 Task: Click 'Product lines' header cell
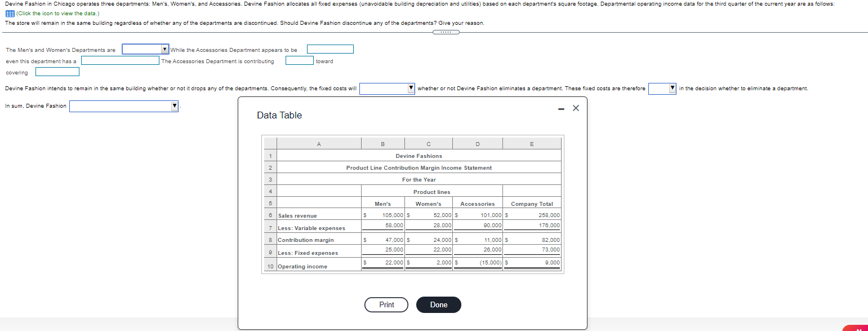coord(432,192)
